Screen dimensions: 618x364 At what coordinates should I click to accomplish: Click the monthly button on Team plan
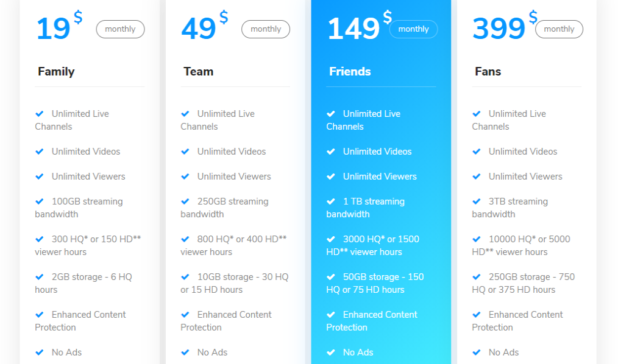[266, 29]
